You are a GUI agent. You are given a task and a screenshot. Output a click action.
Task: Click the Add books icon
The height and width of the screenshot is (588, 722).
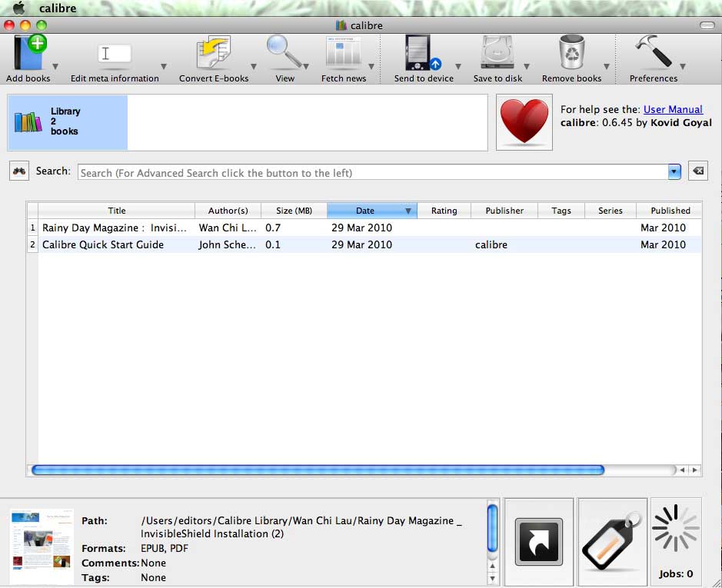point(30,52)
